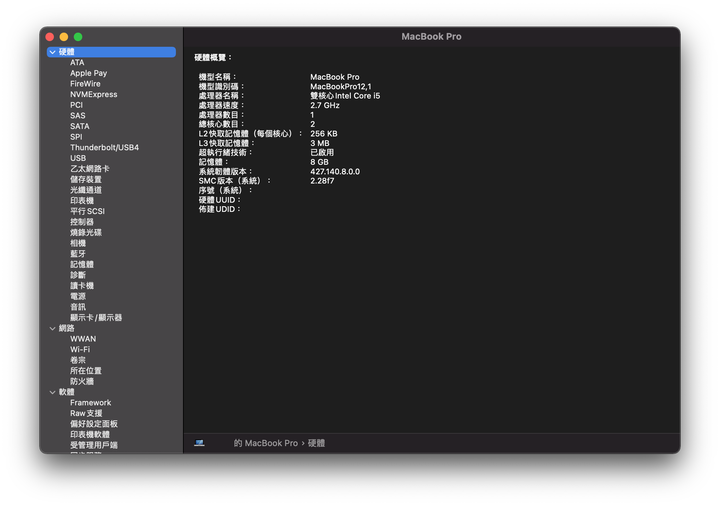Image resolution: width=720 pixels, height=506 pixels.
Task: Click the 雙核心 Intel Core i5 value
Action: coord(345,96)
